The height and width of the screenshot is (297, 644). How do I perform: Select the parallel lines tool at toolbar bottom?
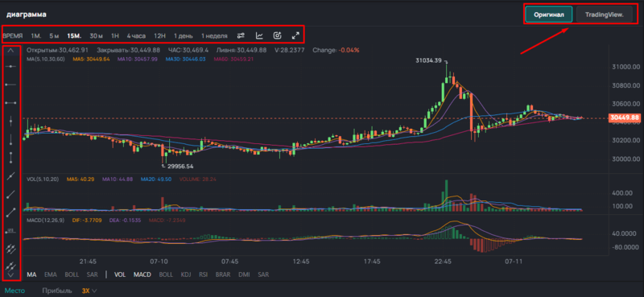pyautogui.click(x=11, y=266)
